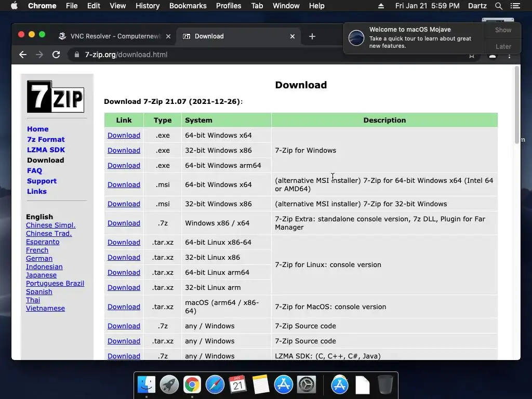Open the LZMA SDK sidebar link
Screen dimensions: 532x399
click(x=46, y=150)
